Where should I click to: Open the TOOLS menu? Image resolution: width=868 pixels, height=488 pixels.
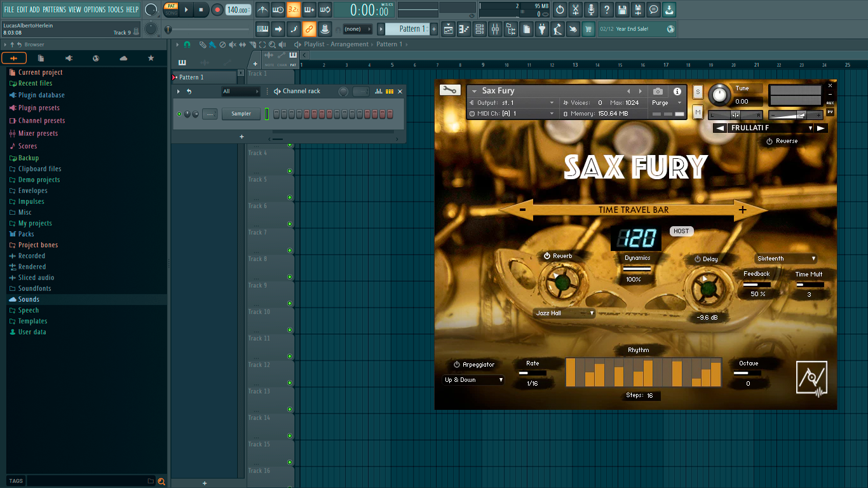116,10
